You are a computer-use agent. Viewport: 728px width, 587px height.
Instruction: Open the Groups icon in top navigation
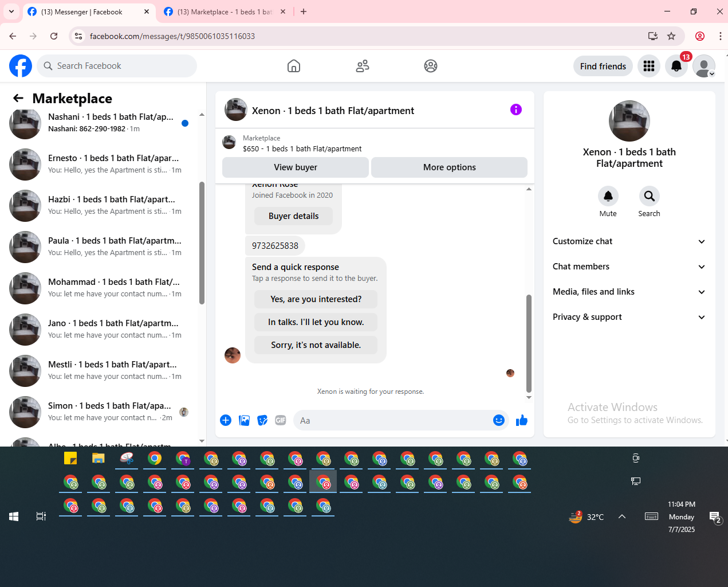point(431,66)
